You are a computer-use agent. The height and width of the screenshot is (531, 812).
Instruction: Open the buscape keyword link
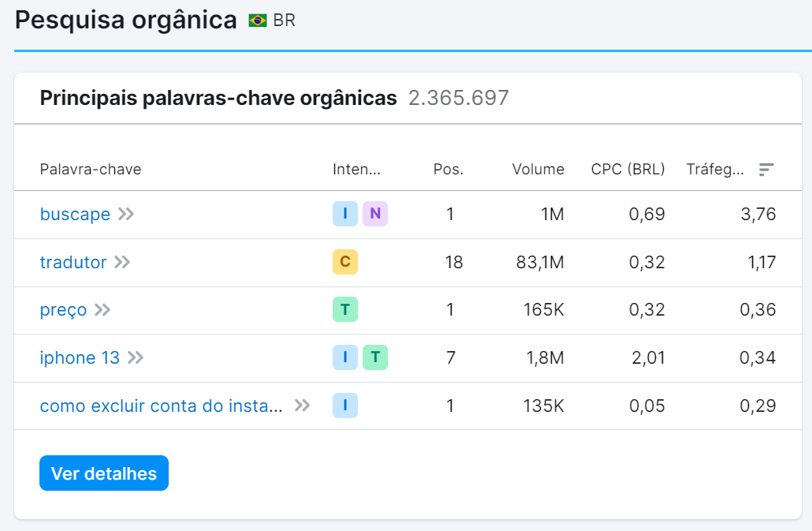(x=75, y=214)
